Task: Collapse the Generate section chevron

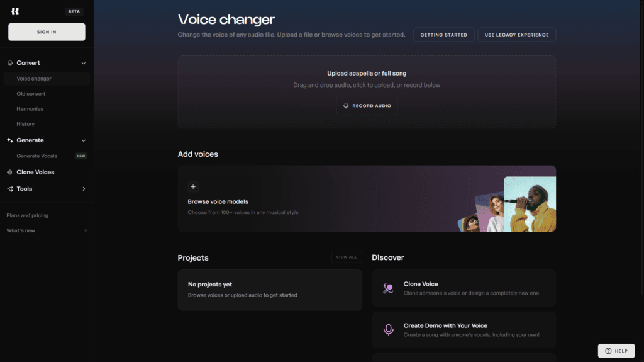Action: pos(84,140)
